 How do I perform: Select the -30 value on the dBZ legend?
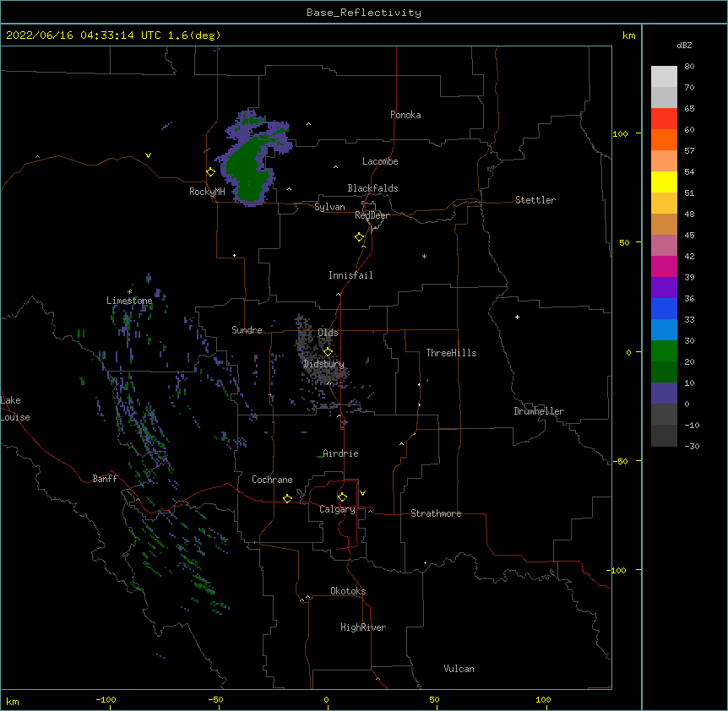pos(692,446)
